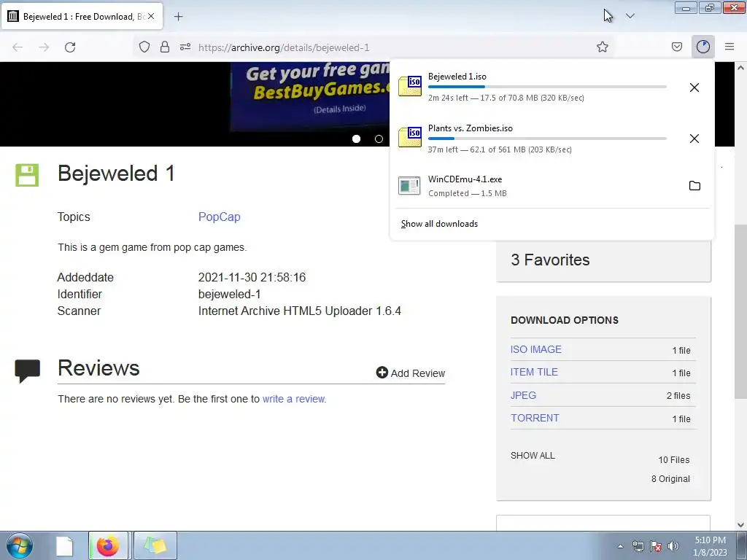
Task: Click the 8 Original text
Action: tap(670, 479)
